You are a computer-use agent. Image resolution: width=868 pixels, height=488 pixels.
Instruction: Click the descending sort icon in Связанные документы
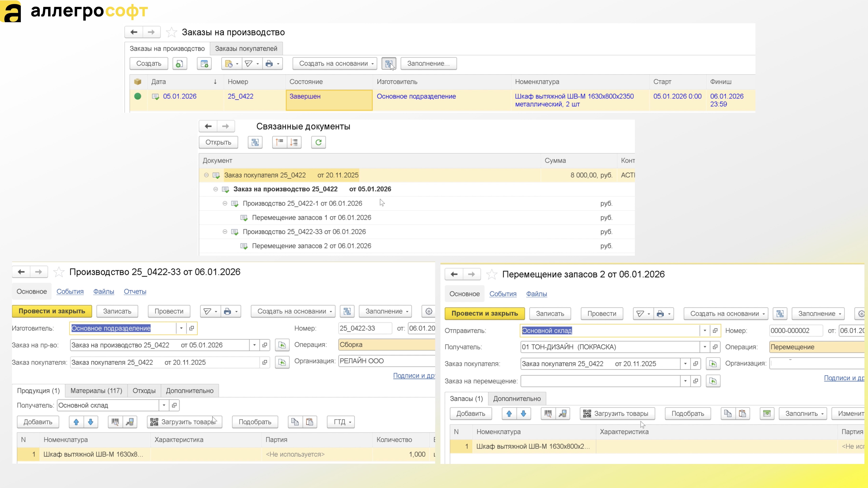(x=294, y=142)
